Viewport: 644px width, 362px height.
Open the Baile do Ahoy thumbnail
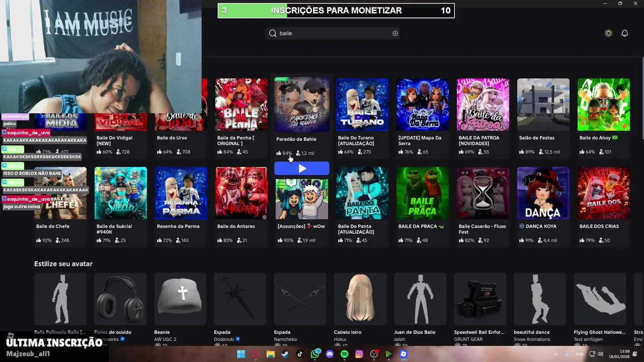click(x=604, y=105)
